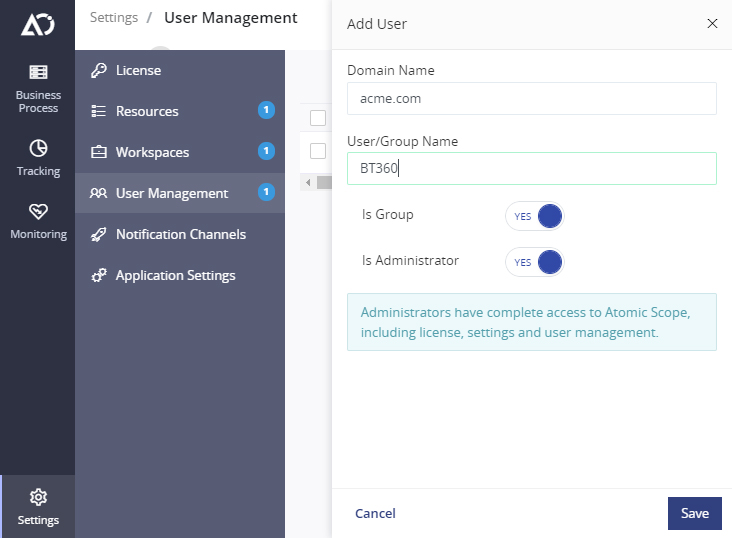The height and width of the screenshot is (538, 732).
Task: Click the Domain Name input field
Action: 532,99
